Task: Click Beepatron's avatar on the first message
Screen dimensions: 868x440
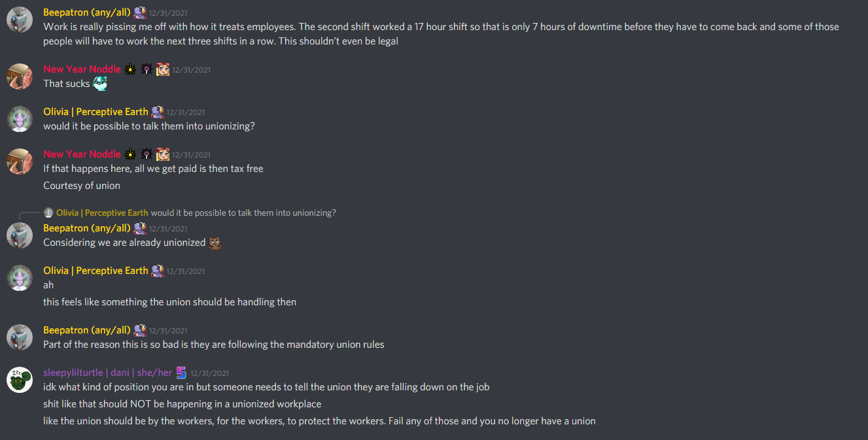Action: [x=20, y=20]
